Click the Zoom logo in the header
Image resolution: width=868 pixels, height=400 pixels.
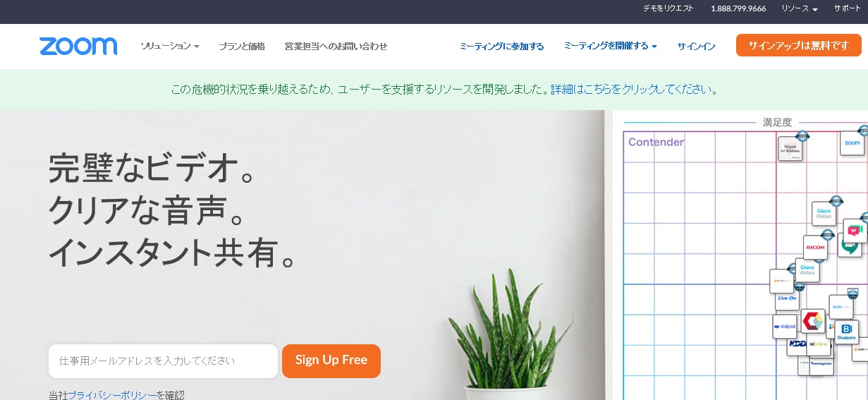pyautogui.click(x=78, y=47)
